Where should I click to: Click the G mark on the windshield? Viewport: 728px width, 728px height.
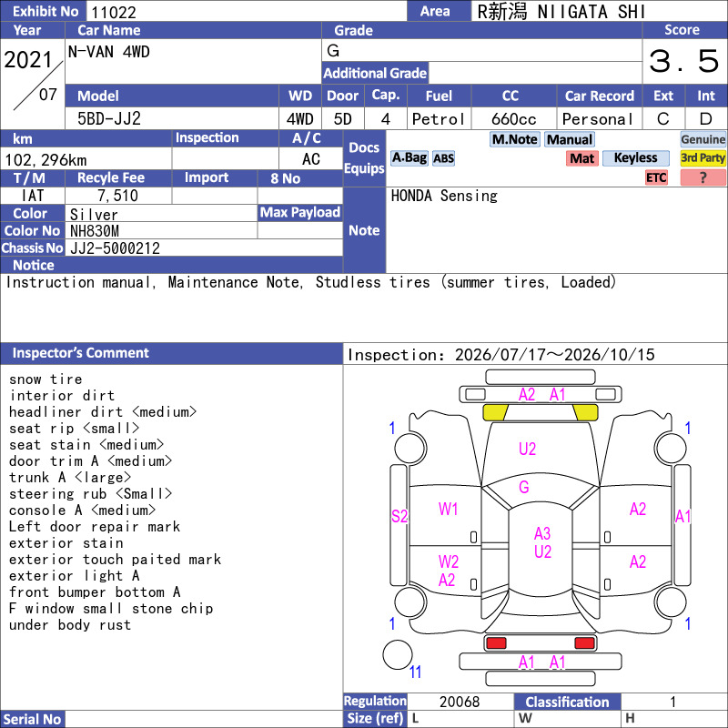[524, 487]
